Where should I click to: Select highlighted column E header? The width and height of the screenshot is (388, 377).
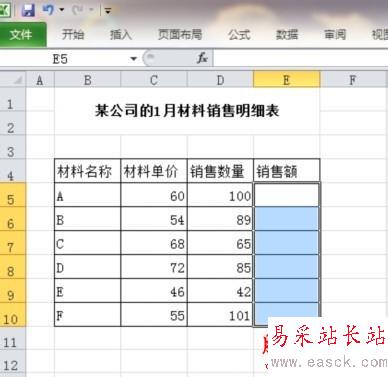[x=287, y=80]
